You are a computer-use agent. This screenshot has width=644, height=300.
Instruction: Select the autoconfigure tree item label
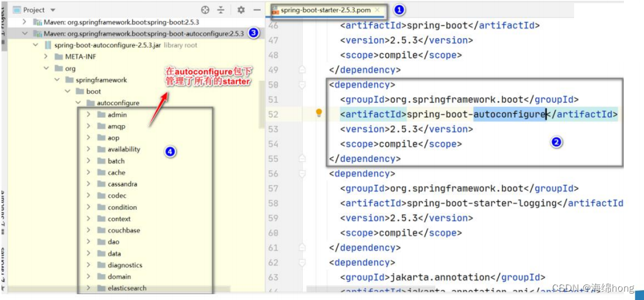118,103
